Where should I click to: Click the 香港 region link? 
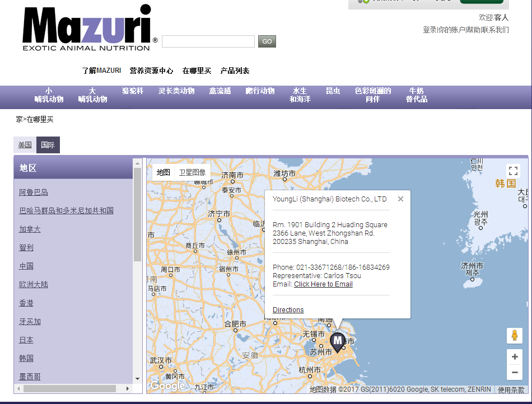pos(26,303)
